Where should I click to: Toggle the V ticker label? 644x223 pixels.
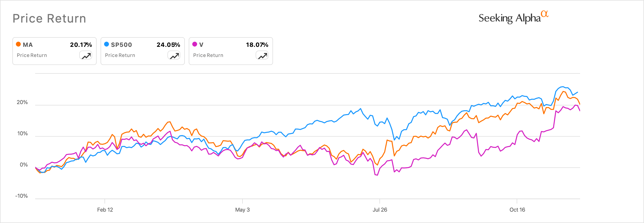[x=201, y=45]
